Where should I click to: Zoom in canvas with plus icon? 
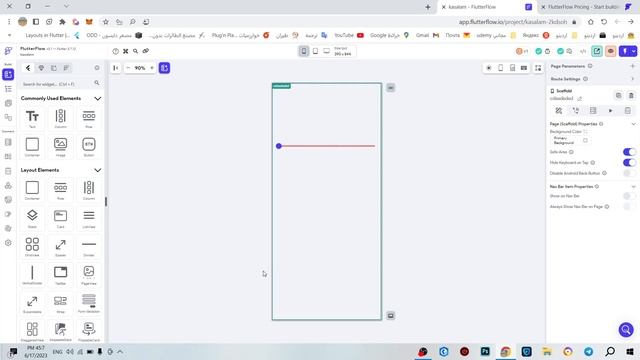[x=152, y=68]
